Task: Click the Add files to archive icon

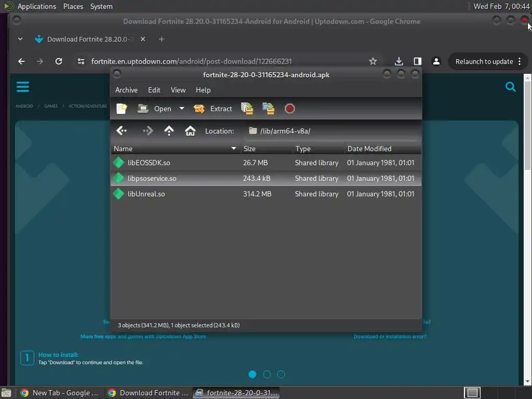Action: coord(247,109)
